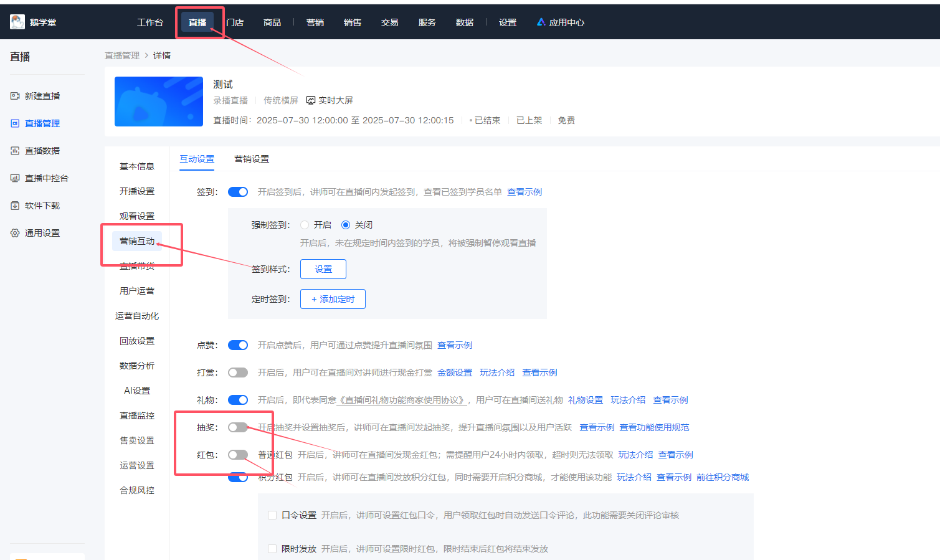Click the 软件下载 download icon

(15, 206)
